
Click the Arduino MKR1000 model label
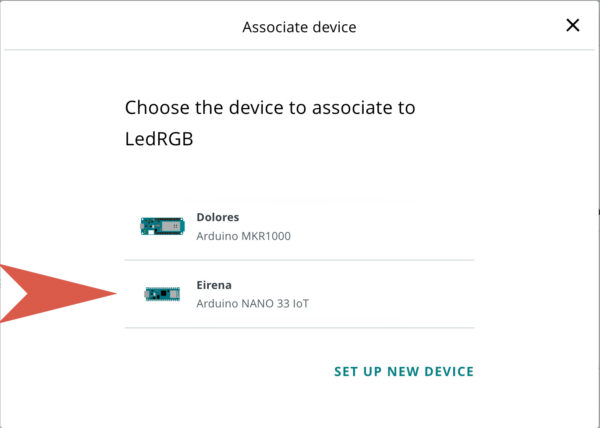click(x=243, y=236)
